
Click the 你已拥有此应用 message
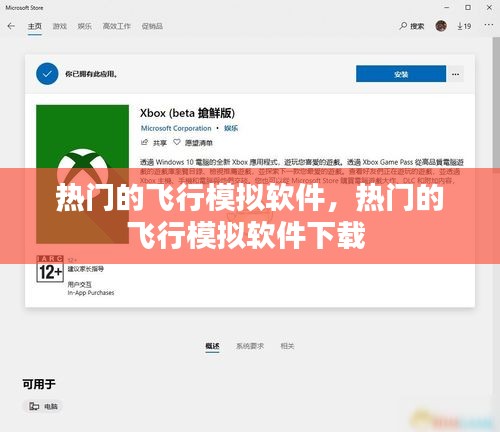[x=91, y=74]
